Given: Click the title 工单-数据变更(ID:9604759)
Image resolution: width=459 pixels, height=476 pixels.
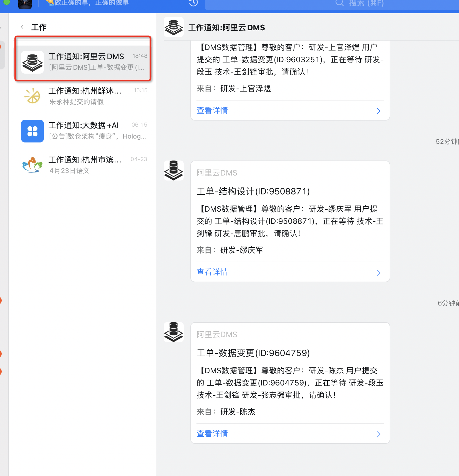Looking at the screenshot, I should pos(253,353).
